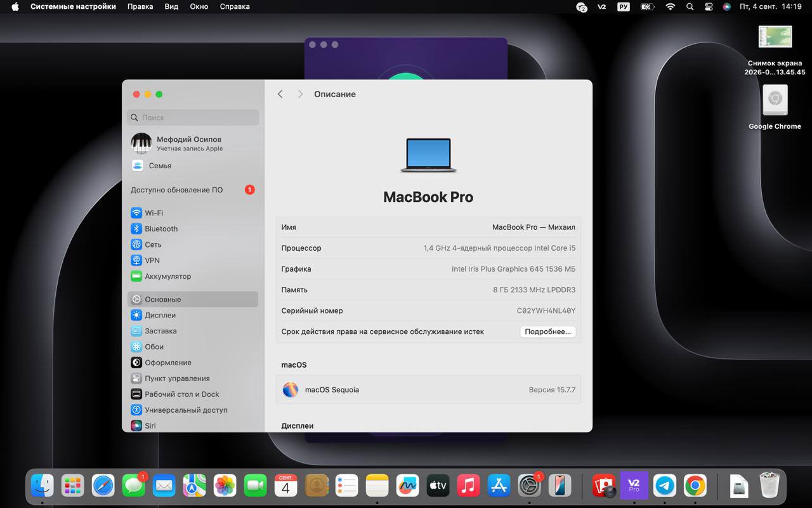Open Apple TV from the Dock
Viewport: 812px width, 508px height.
[438, 486]
